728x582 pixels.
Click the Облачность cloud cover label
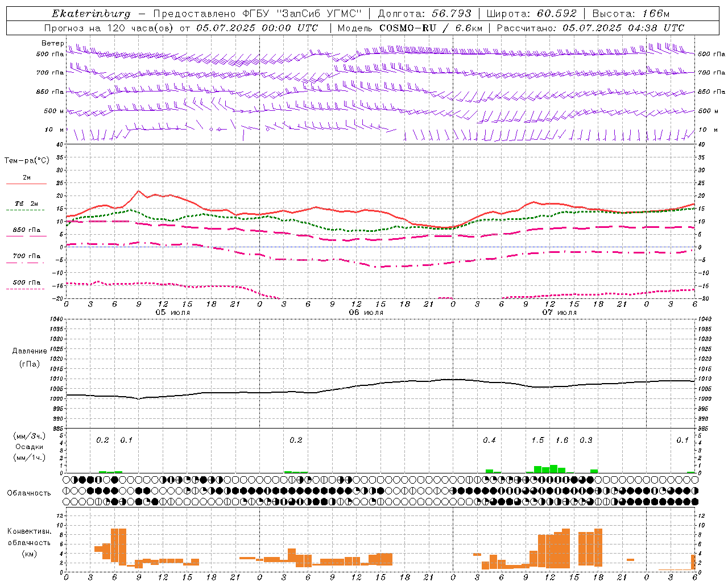[29, 493]
